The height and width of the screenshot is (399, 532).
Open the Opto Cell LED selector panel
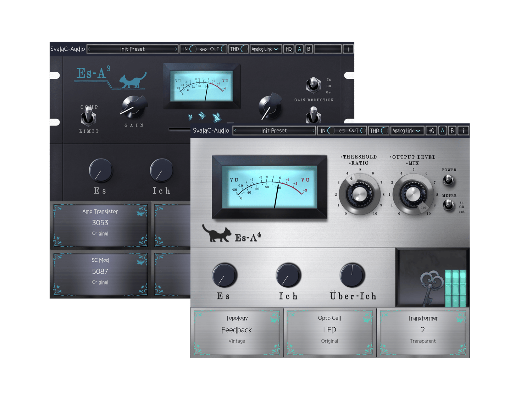329,333
